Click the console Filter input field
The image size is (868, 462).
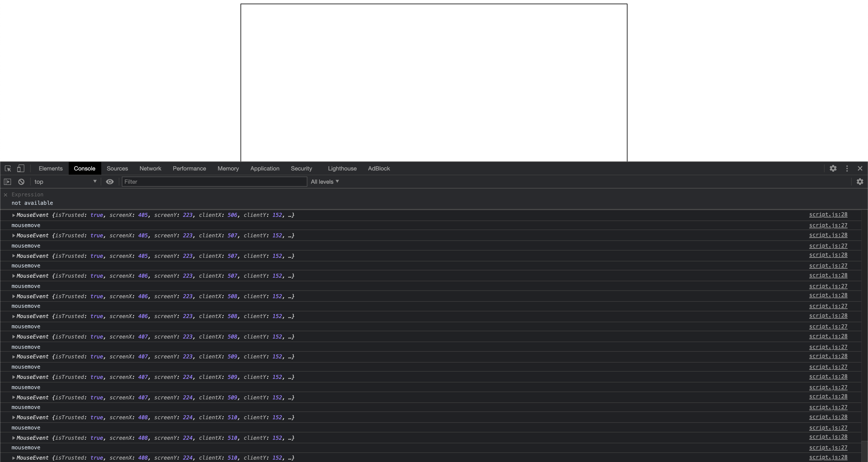[x=214, y=182]
